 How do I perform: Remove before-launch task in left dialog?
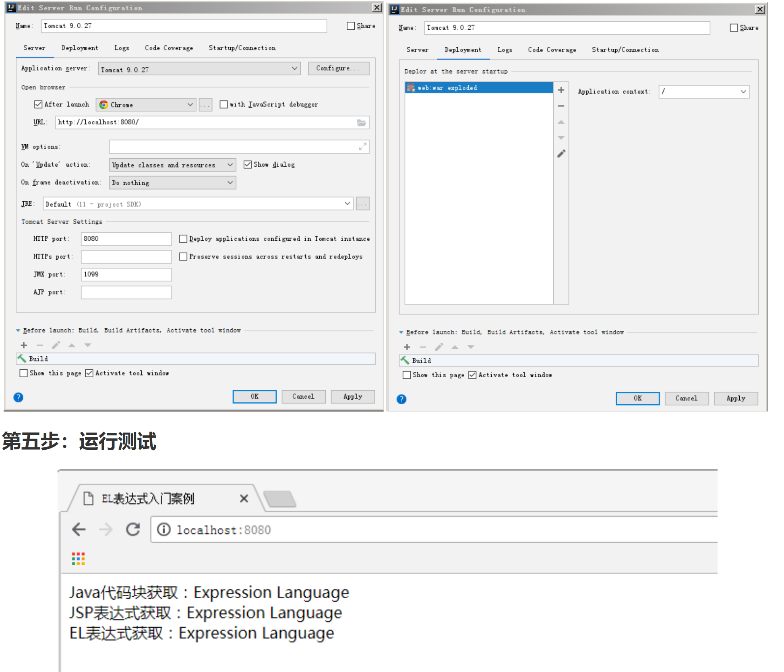pyautogui.click(x=39, y=345)
